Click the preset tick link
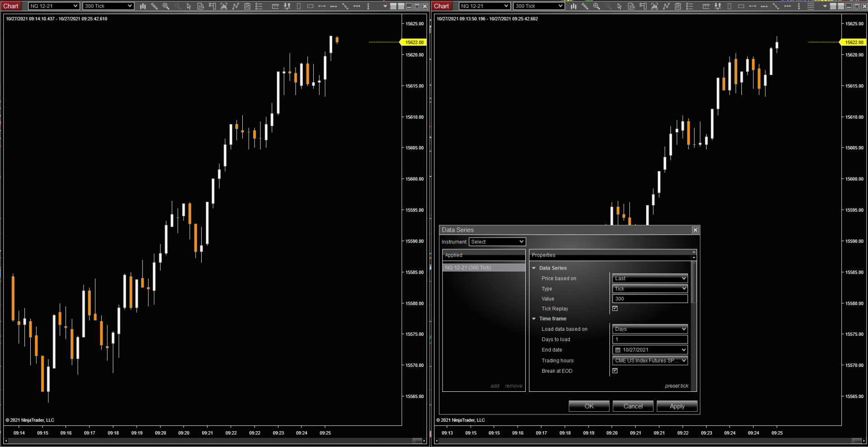The width and height of the screenshot is (868, 447). point(676,386)
